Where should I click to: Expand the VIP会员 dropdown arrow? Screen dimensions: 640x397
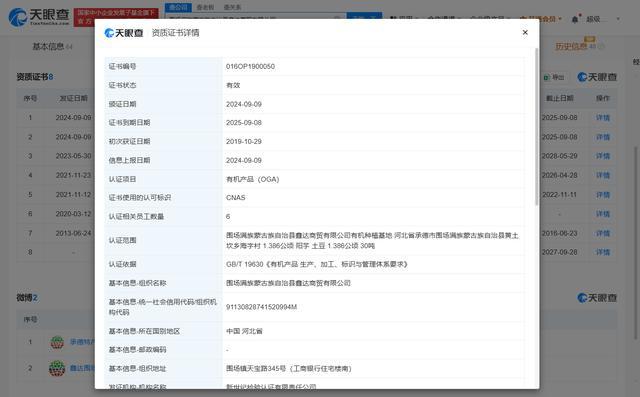[x=560, y=19]
